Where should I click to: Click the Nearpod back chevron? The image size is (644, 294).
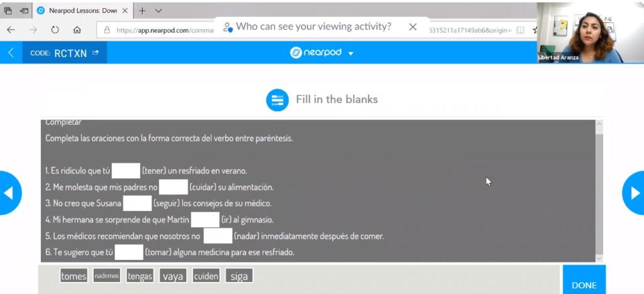tap(11, 53)
